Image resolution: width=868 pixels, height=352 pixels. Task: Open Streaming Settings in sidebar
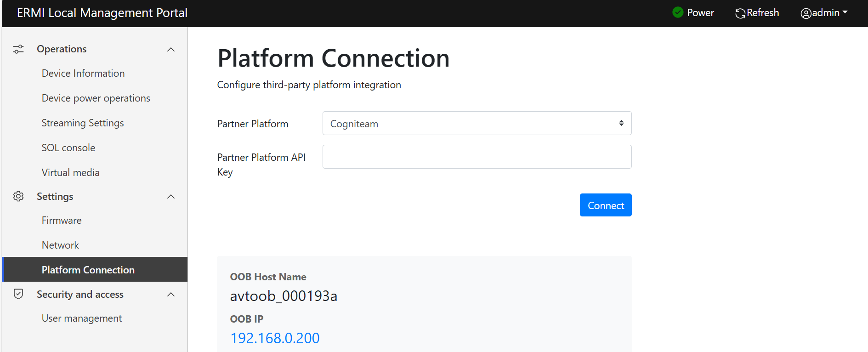83,123
